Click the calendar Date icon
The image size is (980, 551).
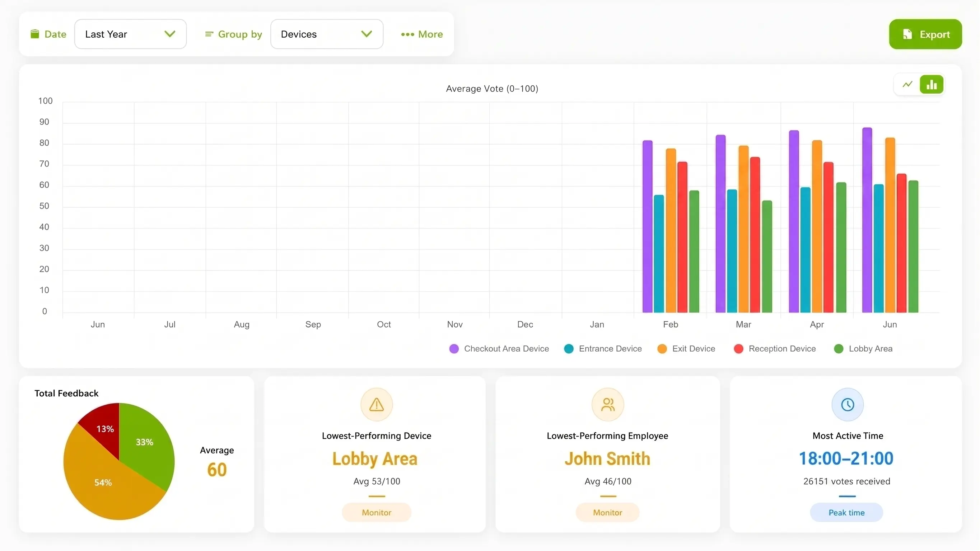click(x=35, y=34)
